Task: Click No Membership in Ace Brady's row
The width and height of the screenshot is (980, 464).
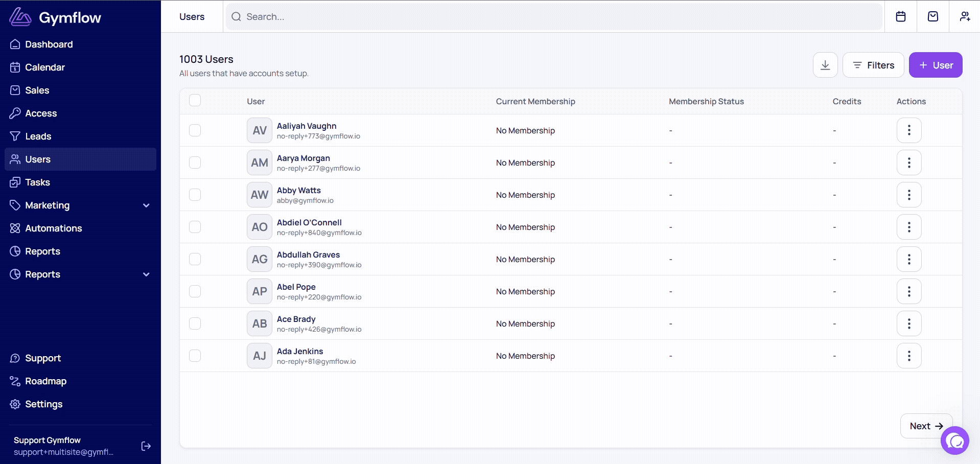Action: click(525, 323)
